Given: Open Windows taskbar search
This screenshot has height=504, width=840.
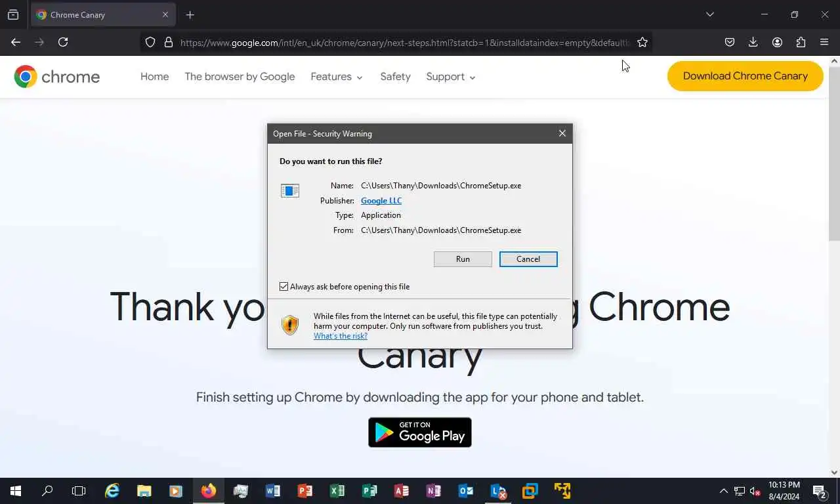Looking at the screenshot, I should tap(47, 491).
